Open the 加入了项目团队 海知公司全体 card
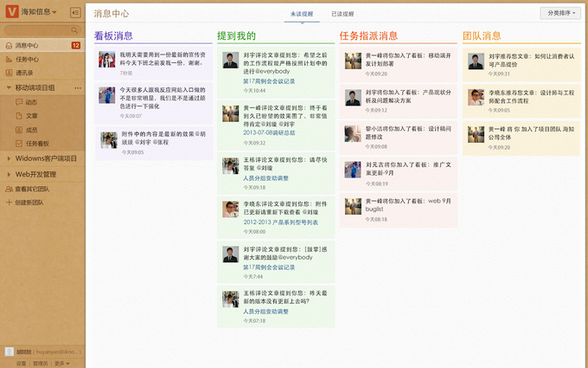 point(521,138)
